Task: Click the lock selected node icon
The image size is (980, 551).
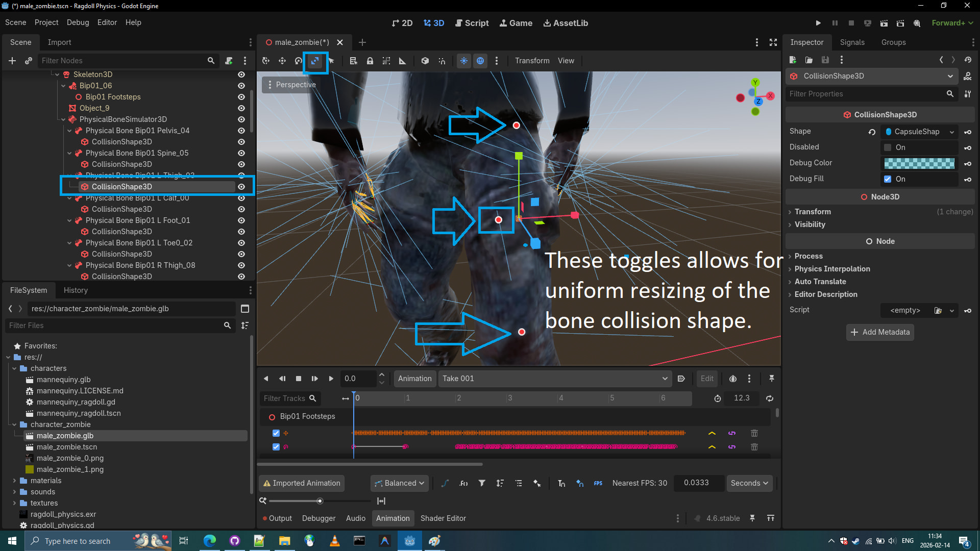Action: (370, 61)
